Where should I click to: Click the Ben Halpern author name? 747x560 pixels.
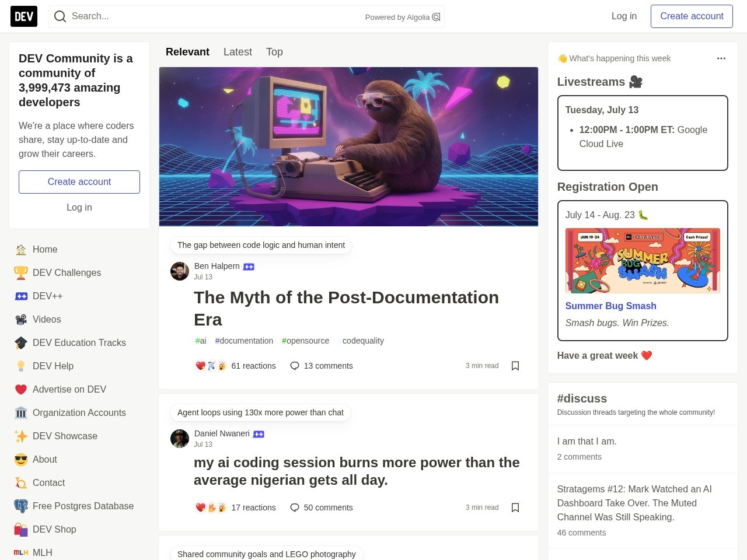[x=217, y=266]
